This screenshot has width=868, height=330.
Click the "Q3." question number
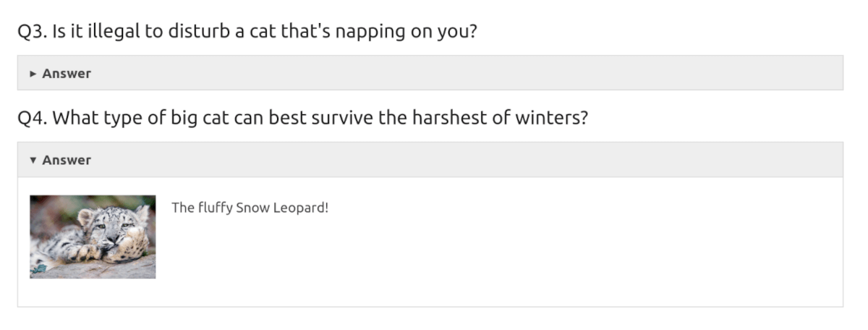[x=33, y=33]
